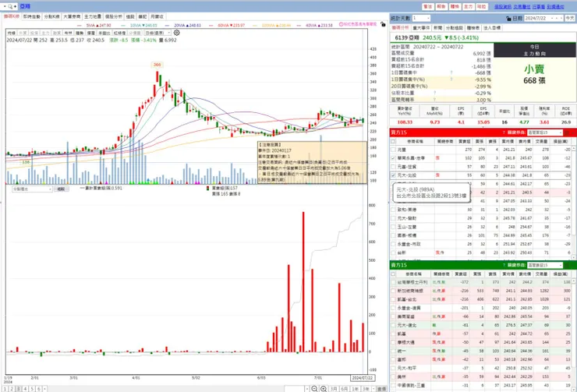Click the help icon in 買方15 header
577x392 pixels.
(504, 132)
